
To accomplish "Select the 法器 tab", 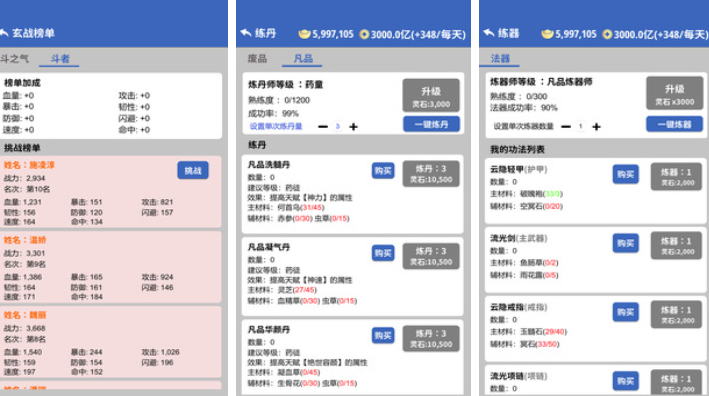I will (500, 58).
